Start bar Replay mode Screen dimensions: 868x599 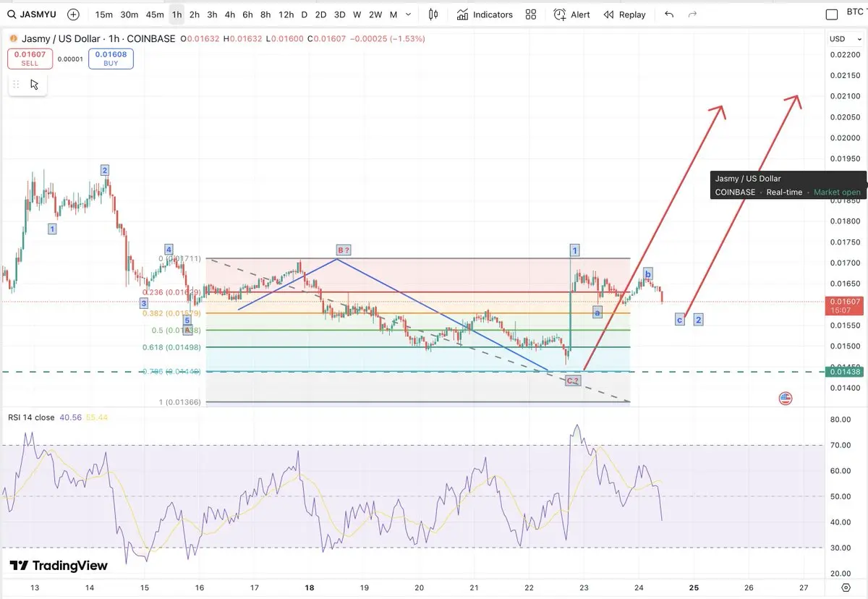[x=624, y=14]
